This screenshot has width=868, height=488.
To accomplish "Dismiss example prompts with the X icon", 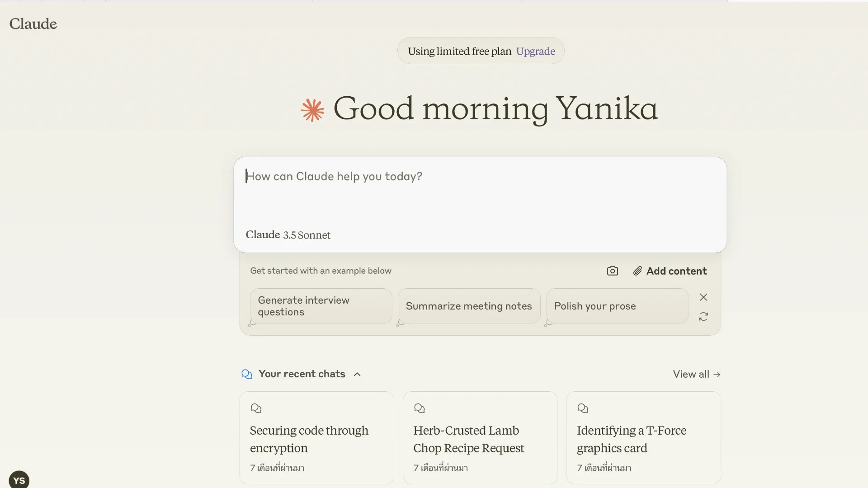I will (703, 297).
